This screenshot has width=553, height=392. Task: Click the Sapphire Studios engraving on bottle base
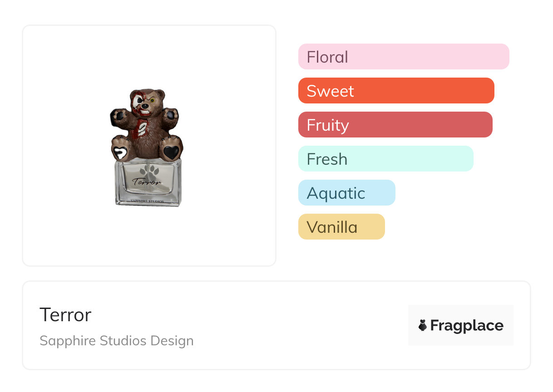pyautogui.click(x=147, y=200)
